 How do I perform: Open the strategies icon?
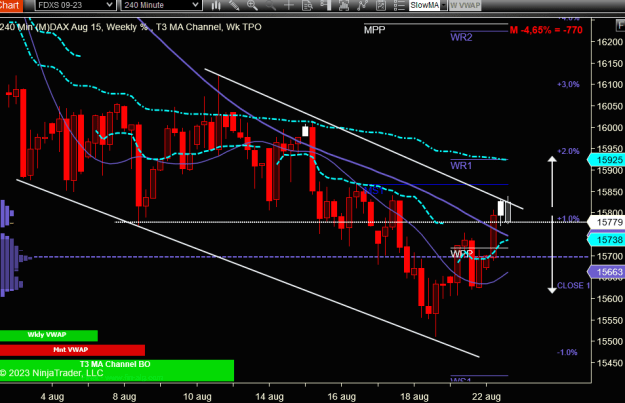click(x=381, y=5)
